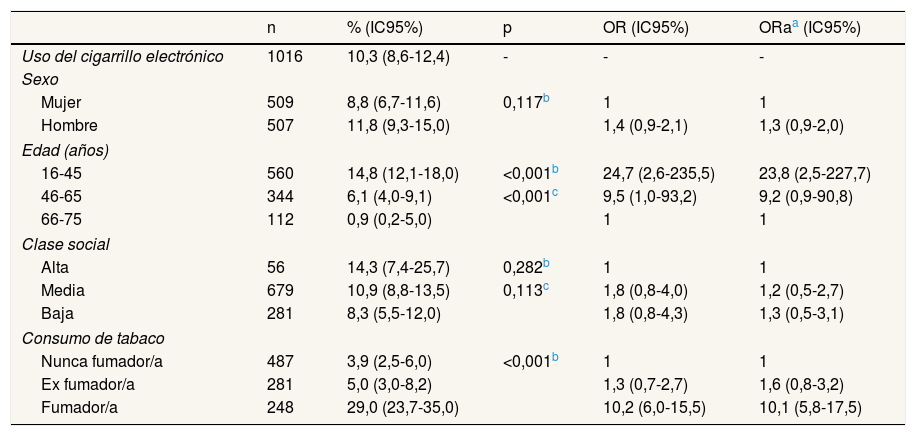Click the 'Sexo' category heading
This screenshot has width=916, height=436.
click(x=40, y=78)
